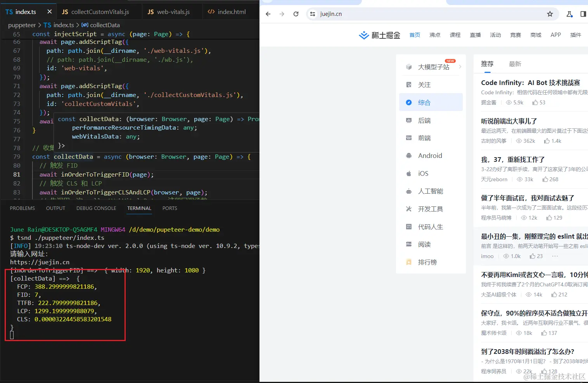View site information icon in address bar
Viewport: 588px width, 383px height.
pyautogui.click(x=313, y=14)
